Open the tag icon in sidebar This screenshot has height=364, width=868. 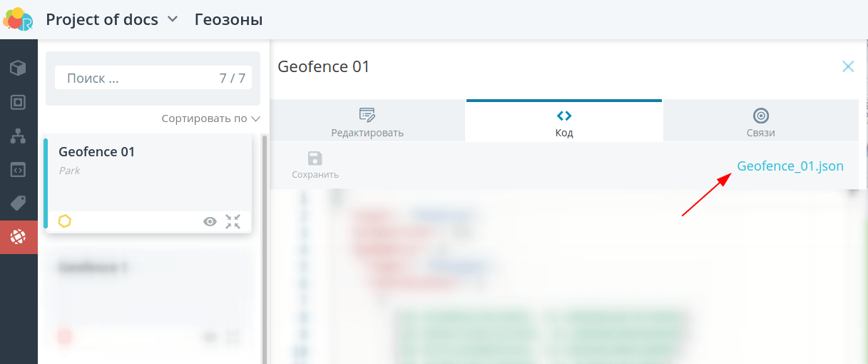(19, 203)
